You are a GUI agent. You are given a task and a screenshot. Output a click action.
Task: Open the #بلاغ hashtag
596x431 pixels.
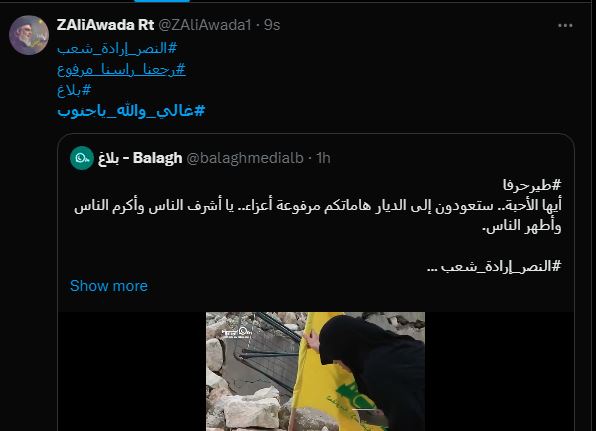[74, 90]
